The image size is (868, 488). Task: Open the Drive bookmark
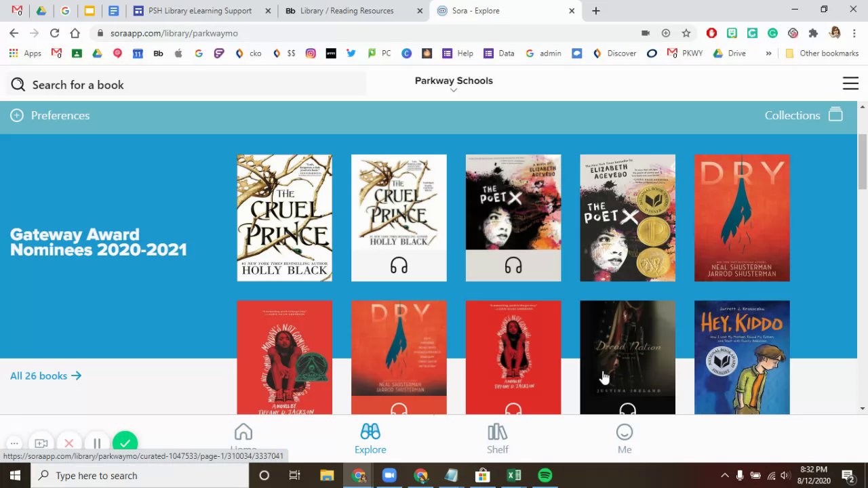[730, 53]
